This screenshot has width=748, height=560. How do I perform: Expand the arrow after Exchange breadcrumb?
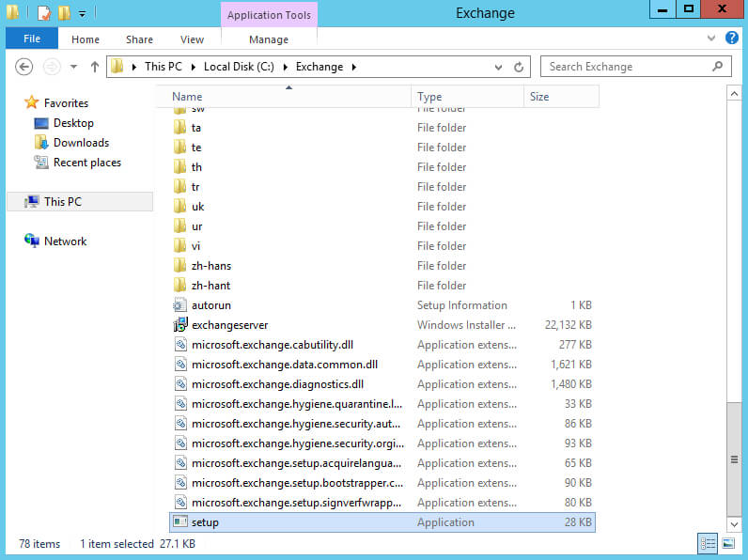354,68
